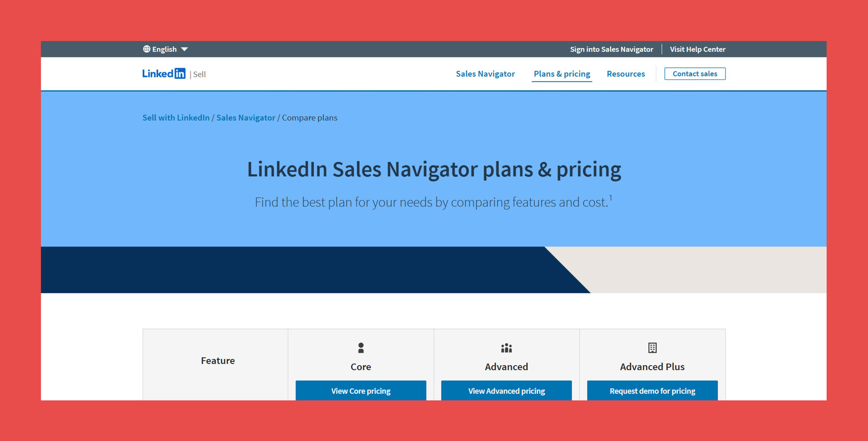This screenshot has height=441, width=868.
Task: Switch to the Plans & pricing tab
Action: click(x=562, y=73)
